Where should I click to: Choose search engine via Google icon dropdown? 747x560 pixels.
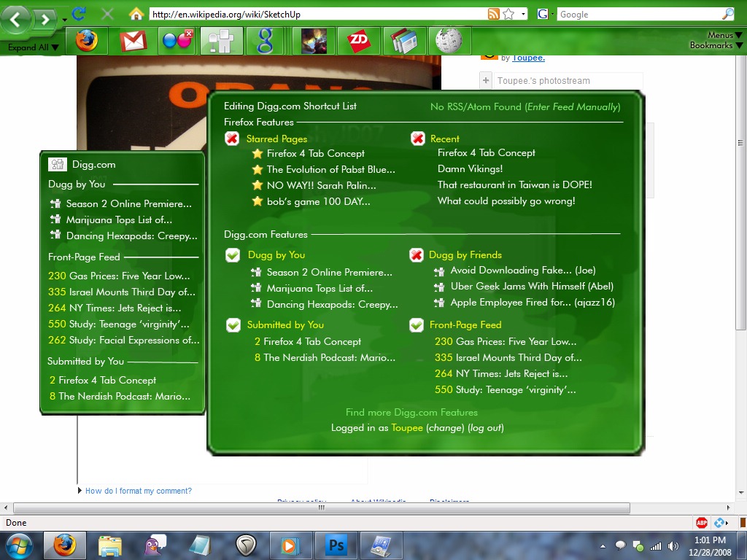pyautogui.click(x=546, y=14)
